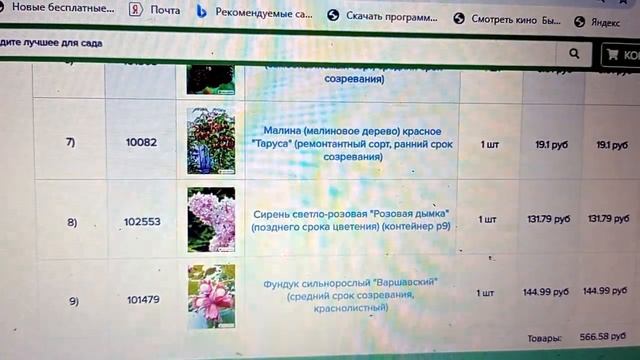Open the Bing Рекомендуемые сайты bookmark
The image size is (640, 360).
[254, 13]
